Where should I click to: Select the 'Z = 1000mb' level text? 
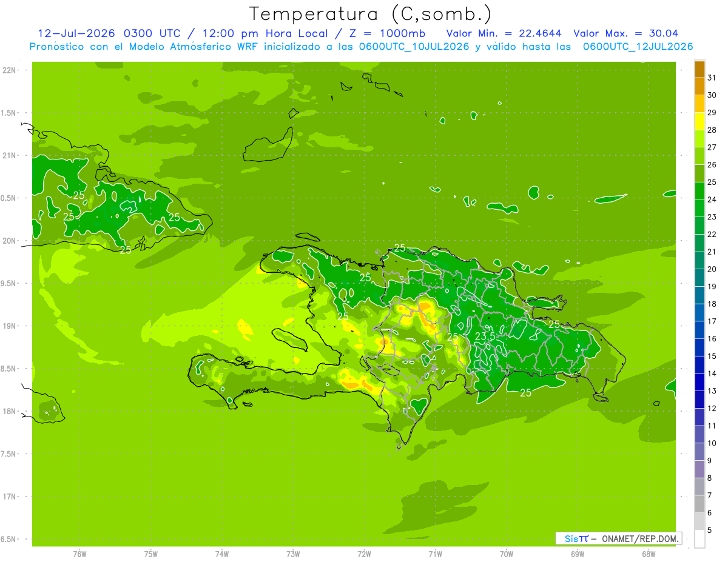point(385,33)
